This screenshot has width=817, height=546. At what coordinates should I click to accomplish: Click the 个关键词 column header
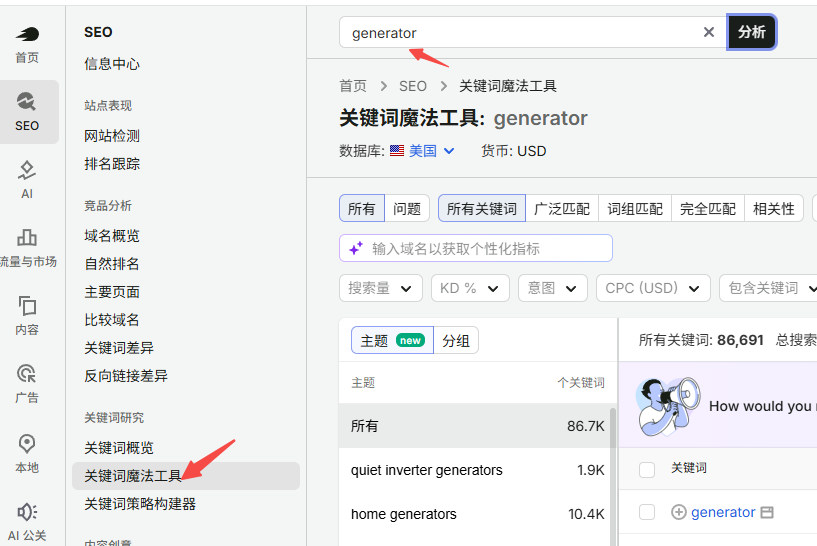tap(581, 382)
